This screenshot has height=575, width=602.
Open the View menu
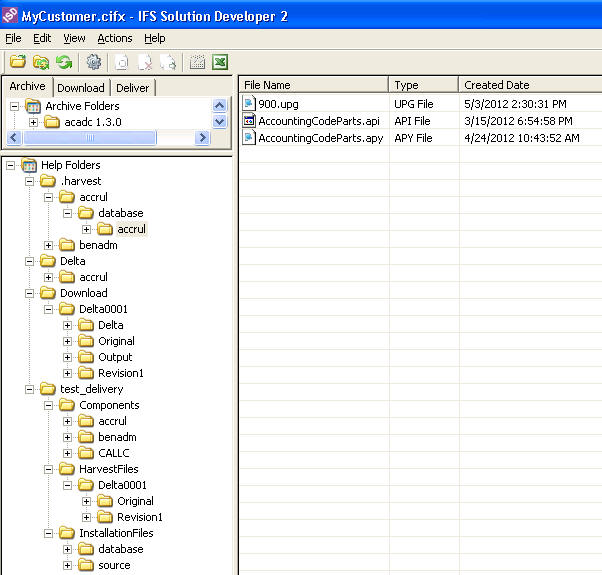tap(74, 38)
